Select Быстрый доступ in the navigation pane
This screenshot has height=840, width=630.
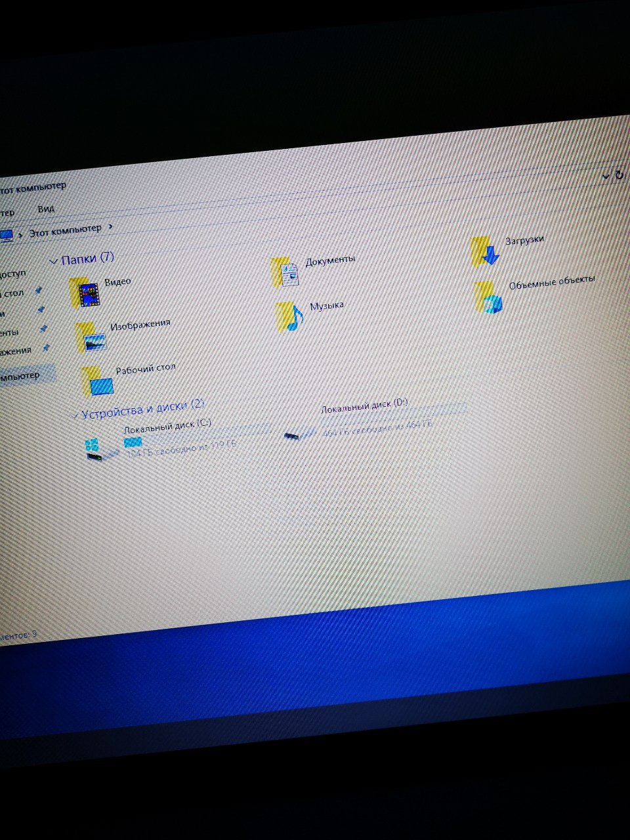click(x=13, y=274)
